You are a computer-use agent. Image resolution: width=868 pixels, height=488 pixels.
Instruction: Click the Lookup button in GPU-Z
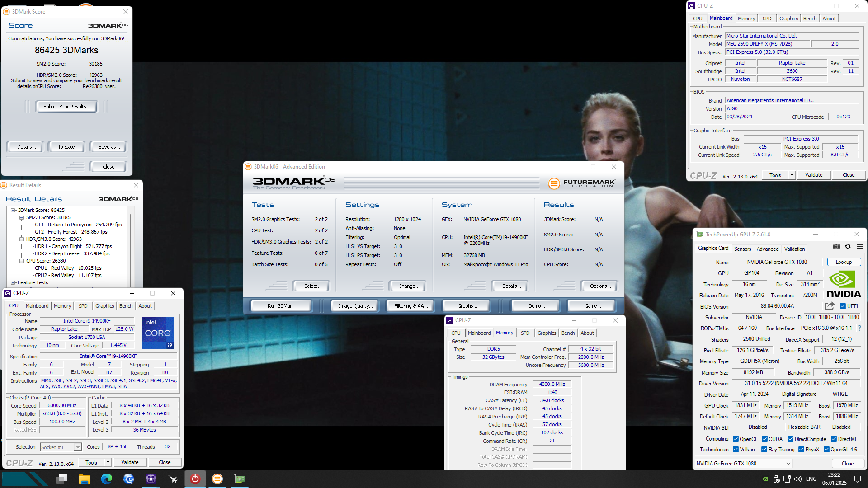(x=844, y=262)
